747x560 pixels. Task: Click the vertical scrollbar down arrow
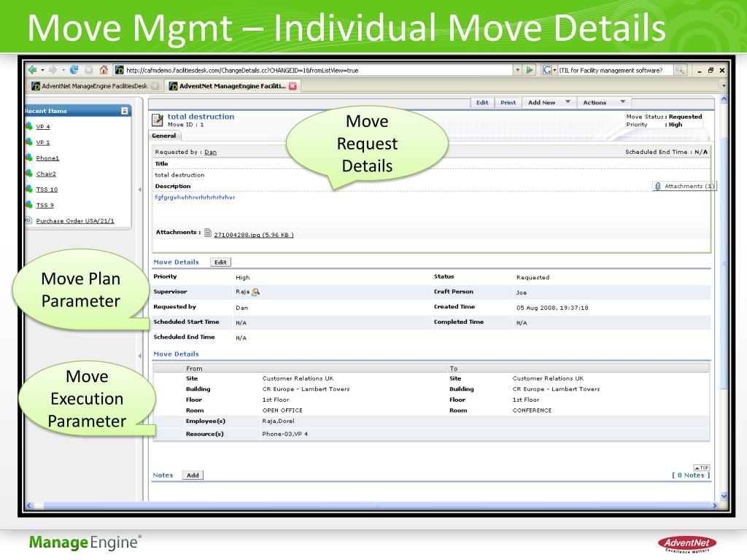click(724, 496)
